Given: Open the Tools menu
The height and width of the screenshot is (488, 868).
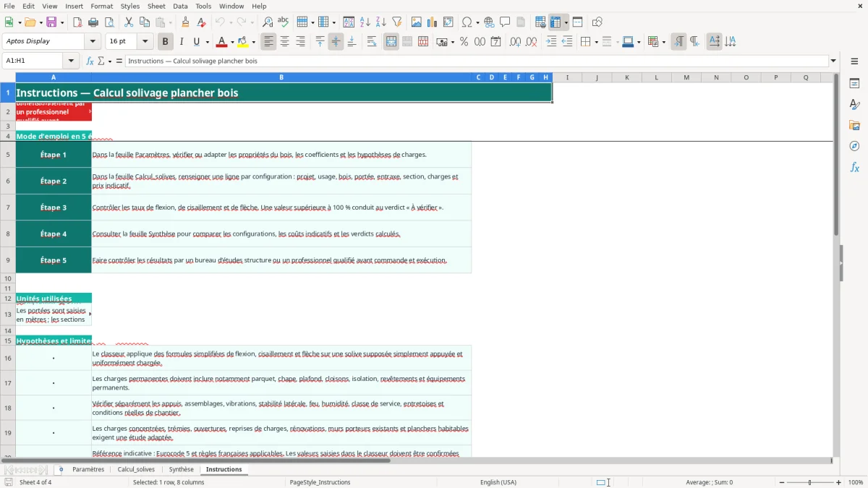Looking at the screenshot, I should click(203, 6).
